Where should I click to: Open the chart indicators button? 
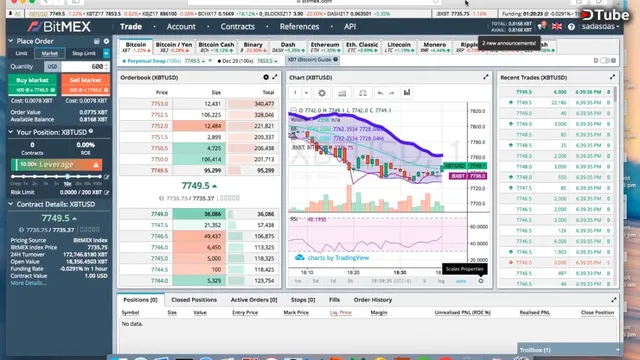342,93
